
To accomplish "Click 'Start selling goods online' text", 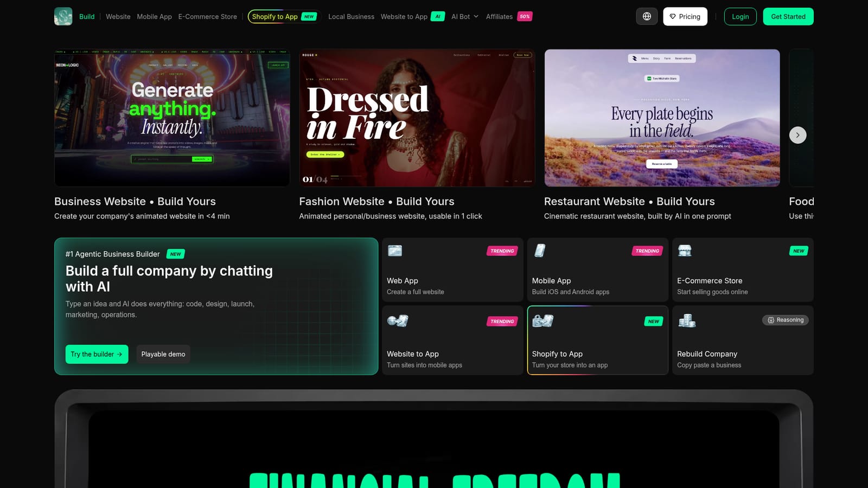I will [x=712, y=292].
